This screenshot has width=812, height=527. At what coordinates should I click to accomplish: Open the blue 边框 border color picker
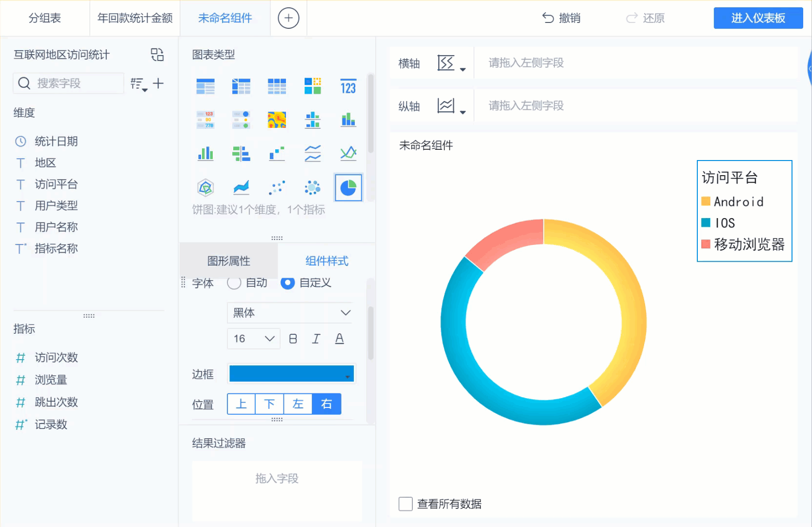coord(291,374)
